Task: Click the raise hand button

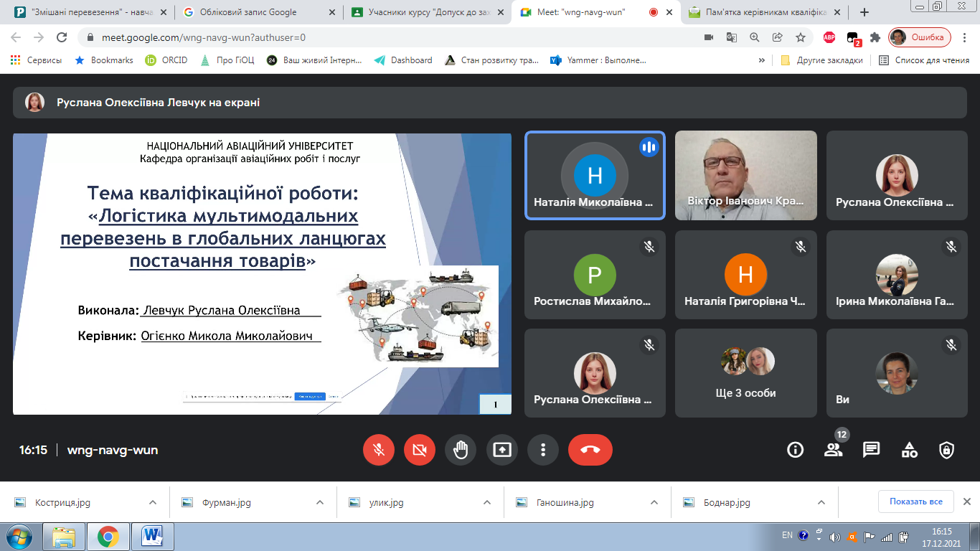Action: [x=460, y=450]
